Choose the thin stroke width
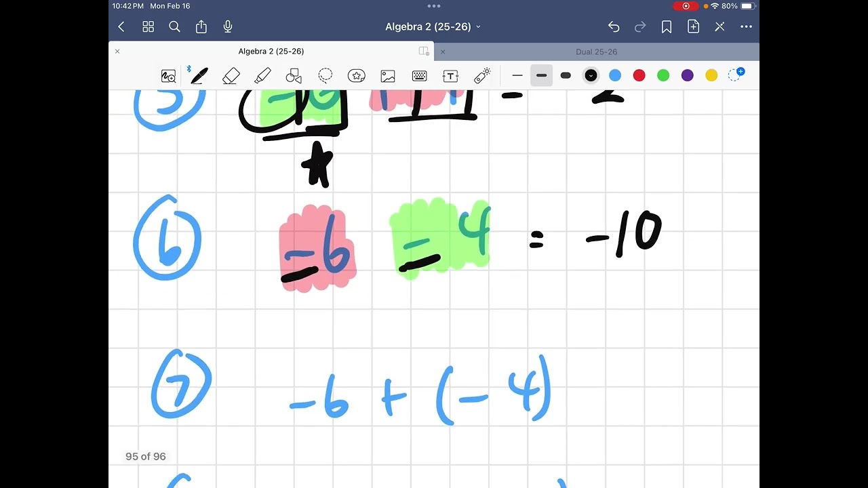 coord(517,75)
